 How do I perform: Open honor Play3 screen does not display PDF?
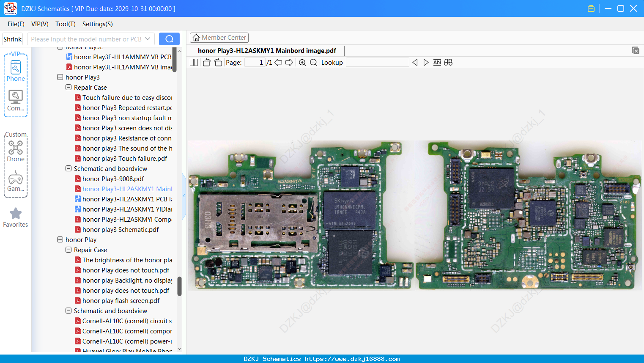[x=123, y=128]
